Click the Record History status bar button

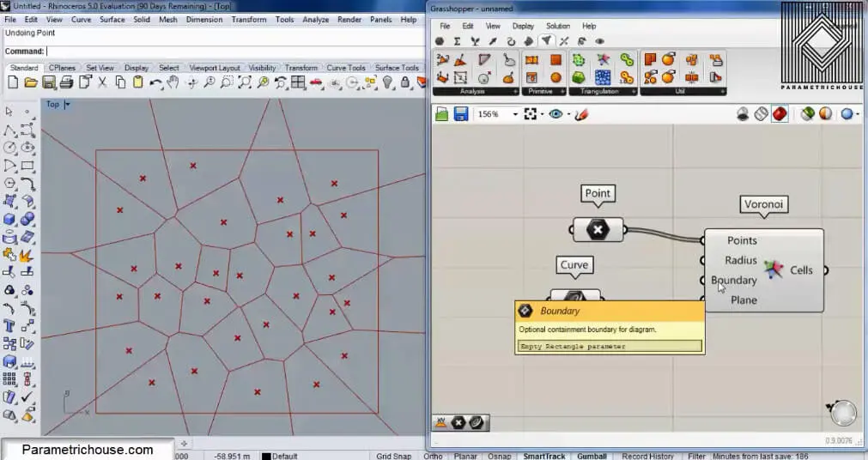coord(647,456)
